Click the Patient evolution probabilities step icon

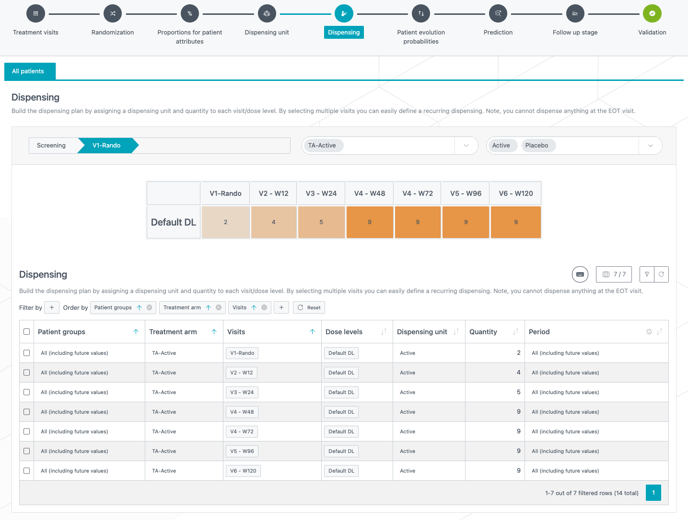(x=421, y=14)
